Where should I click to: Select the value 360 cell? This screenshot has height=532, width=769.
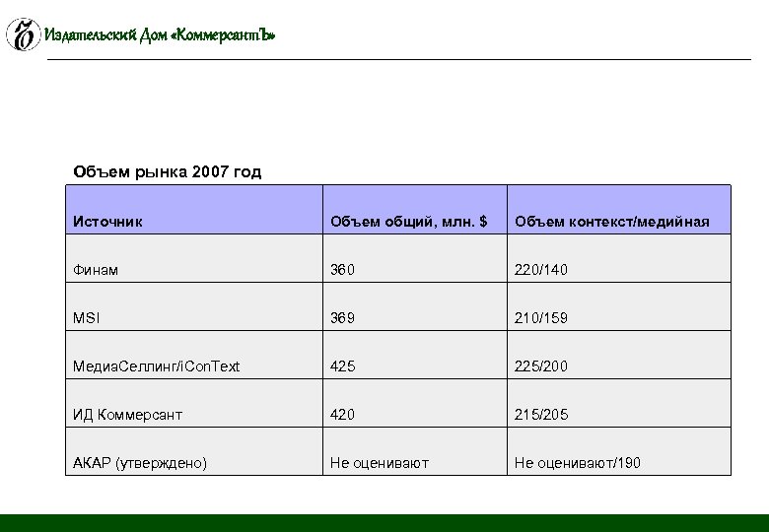pyautogui.click(x=415, y=258)
